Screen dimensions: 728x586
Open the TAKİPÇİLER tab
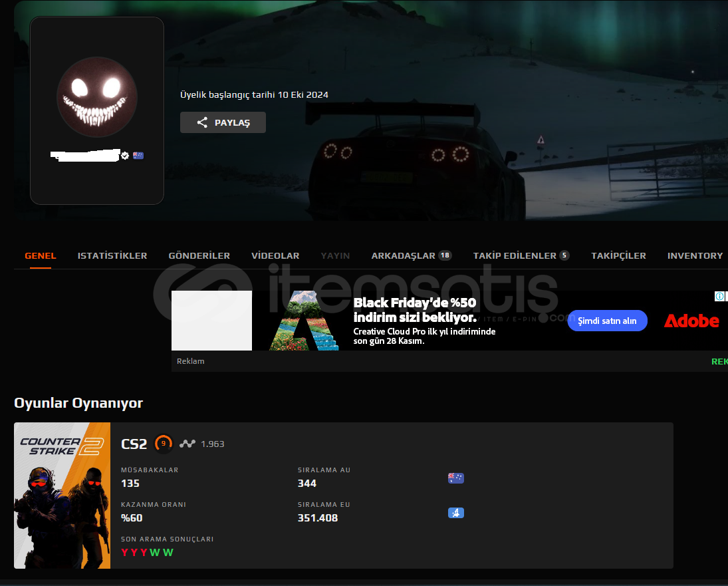point(618,256)
